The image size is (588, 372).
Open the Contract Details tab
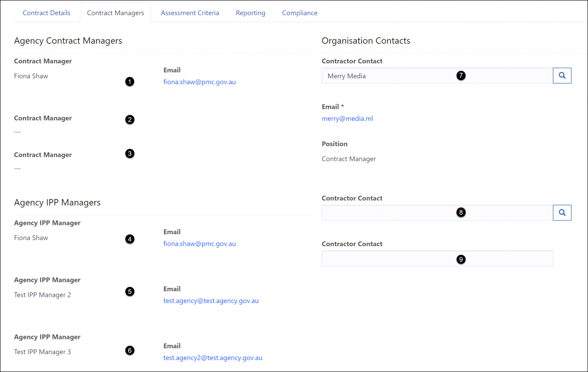pos(46,13)
